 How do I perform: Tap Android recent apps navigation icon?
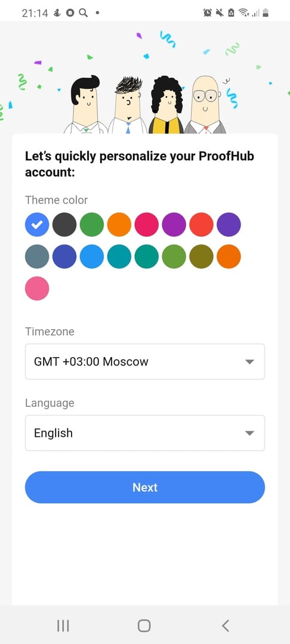[x=63, y=626]
